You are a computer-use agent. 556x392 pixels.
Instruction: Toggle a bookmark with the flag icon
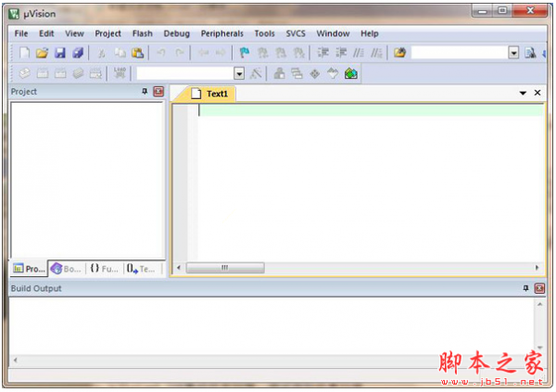pos(245,54)
